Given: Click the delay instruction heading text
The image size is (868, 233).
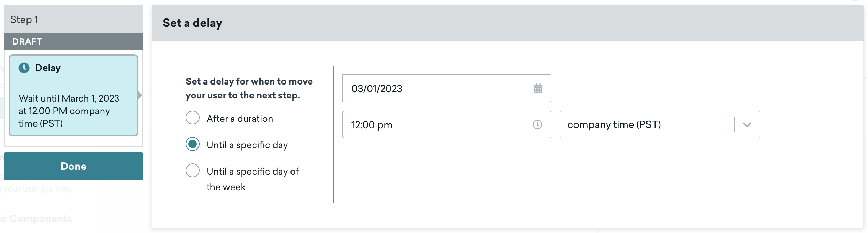Looking at the screenshot, I should pos(249,88).
